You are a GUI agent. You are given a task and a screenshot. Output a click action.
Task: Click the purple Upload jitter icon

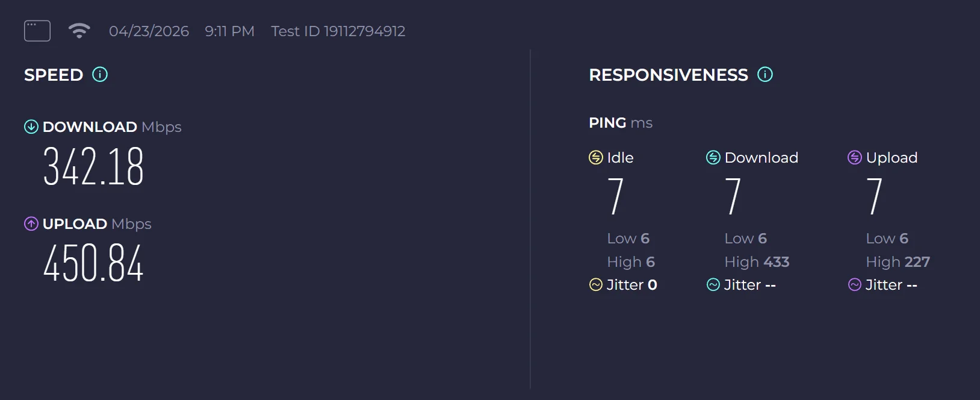click(855, 284)
